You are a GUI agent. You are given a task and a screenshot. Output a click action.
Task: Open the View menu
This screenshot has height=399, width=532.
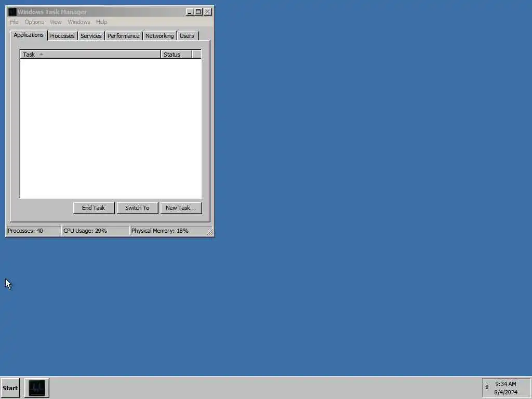[56, 22]
